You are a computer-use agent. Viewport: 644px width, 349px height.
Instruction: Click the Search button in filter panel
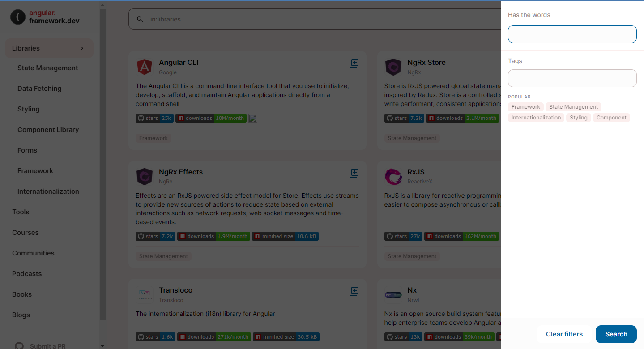tap(616, 334)
